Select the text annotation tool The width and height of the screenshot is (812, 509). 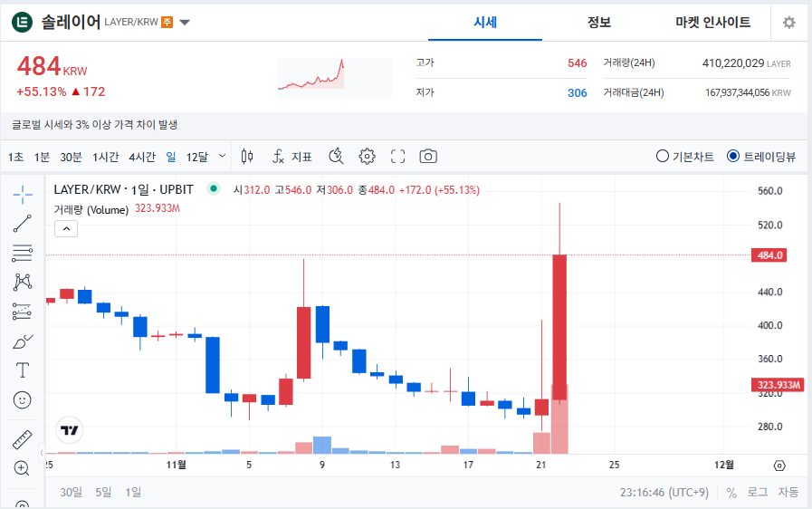point(23,370)
